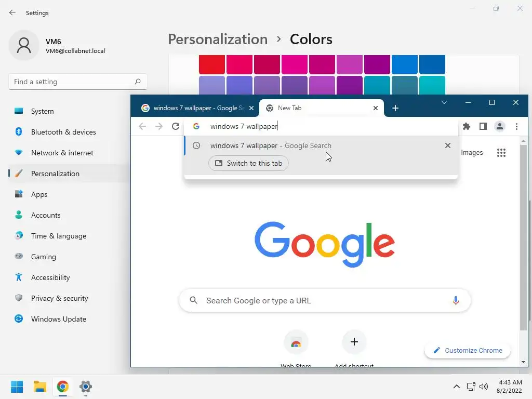The image size is (532, 399).
Task: Click Chrome's back navigation arrow
Action: [x=142, y=127]
